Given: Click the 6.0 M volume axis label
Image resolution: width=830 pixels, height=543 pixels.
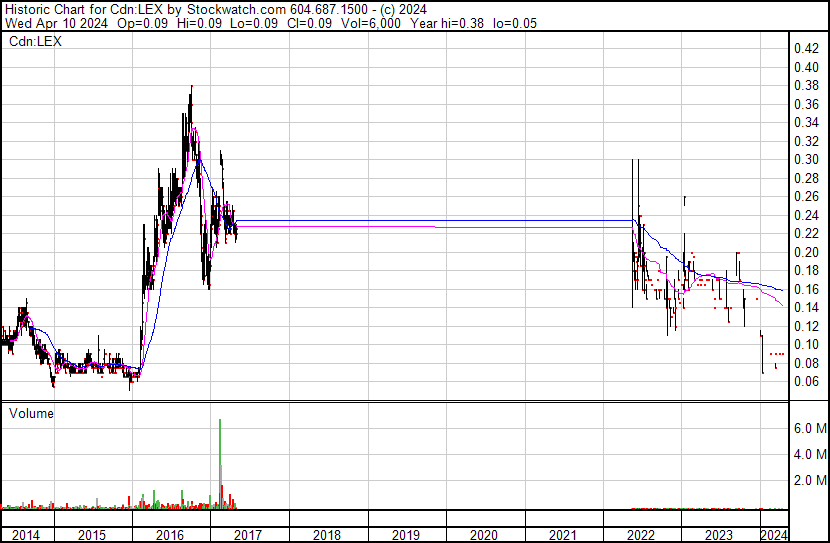Looking at the screenshot, I should [x=808, y=428].
